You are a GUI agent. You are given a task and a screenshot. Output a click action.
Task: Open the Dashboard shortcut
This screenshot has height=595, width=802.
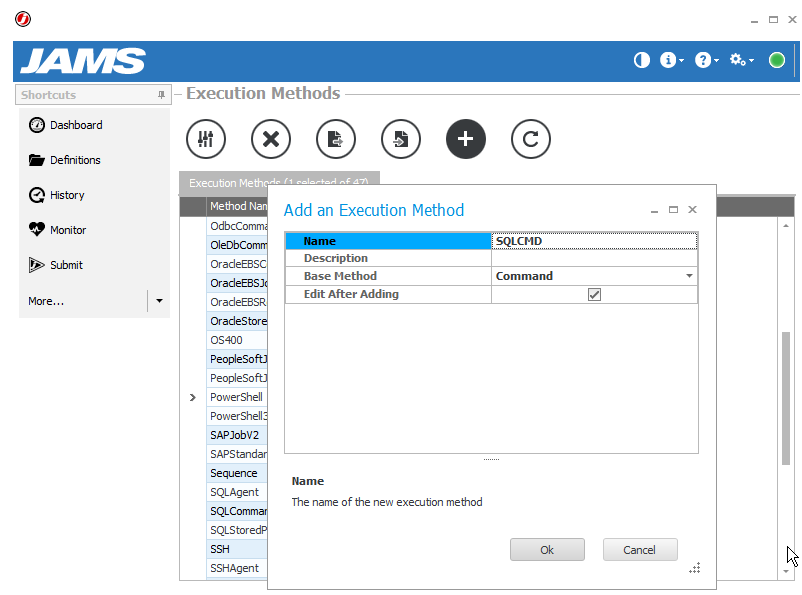click(65, 125)
